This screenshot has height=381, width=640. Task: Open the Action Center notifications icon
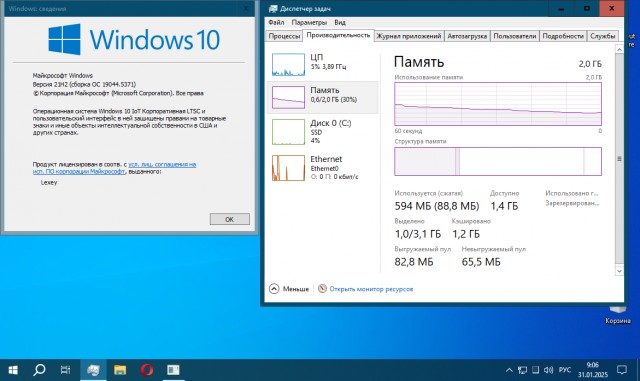pos(622,370)
